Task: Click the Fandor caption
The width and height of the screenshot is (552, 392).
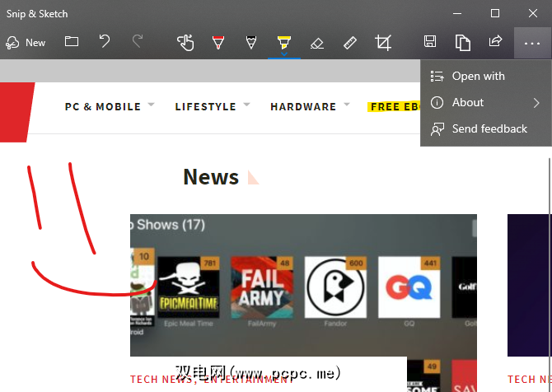Action: tap(335, 324)
